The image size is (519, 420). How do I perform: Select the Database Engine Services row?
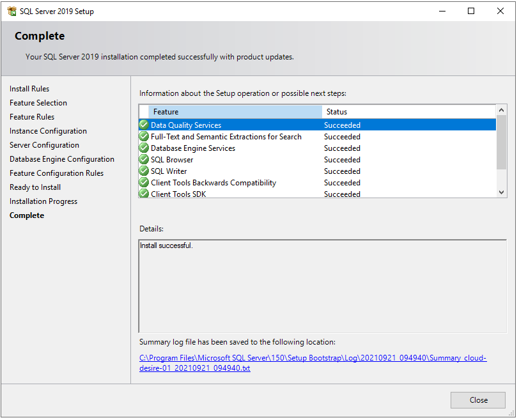click(318, 148)
